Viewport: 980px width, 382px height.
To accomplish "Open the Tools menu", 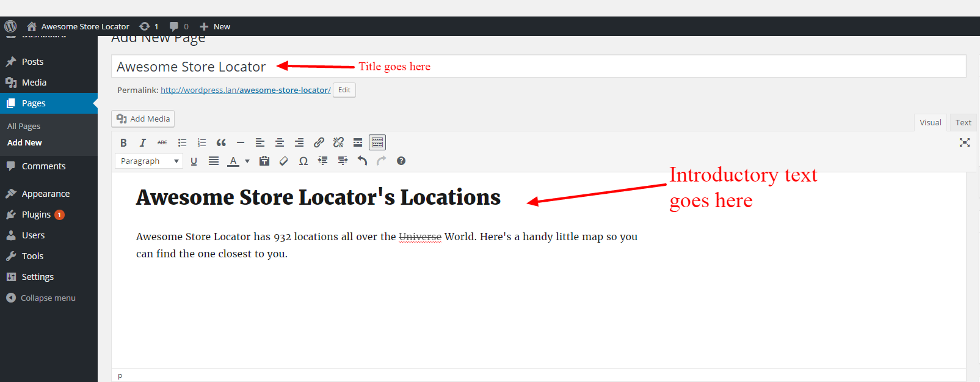I will coord(49,256).
